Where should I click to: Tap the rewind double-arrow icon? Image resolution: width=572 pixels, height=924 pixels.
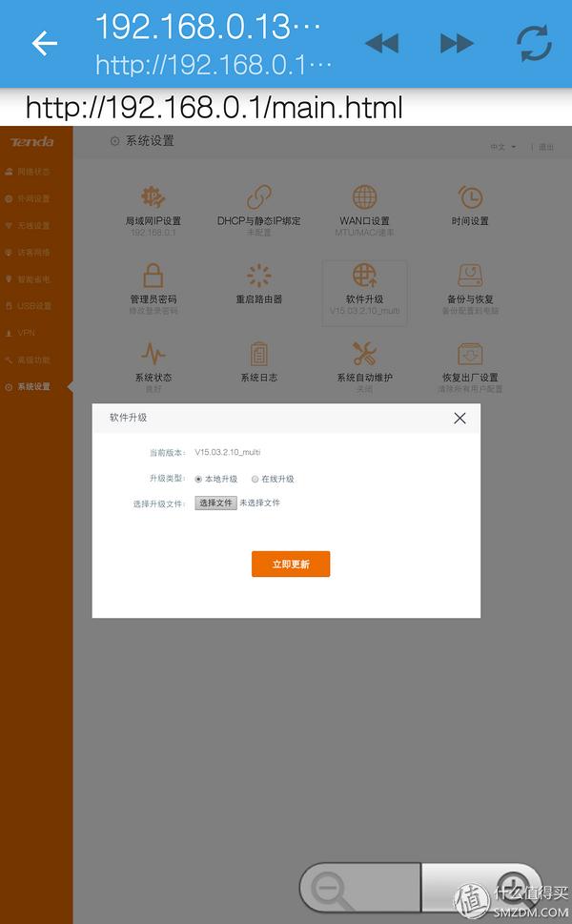[381, 44]
